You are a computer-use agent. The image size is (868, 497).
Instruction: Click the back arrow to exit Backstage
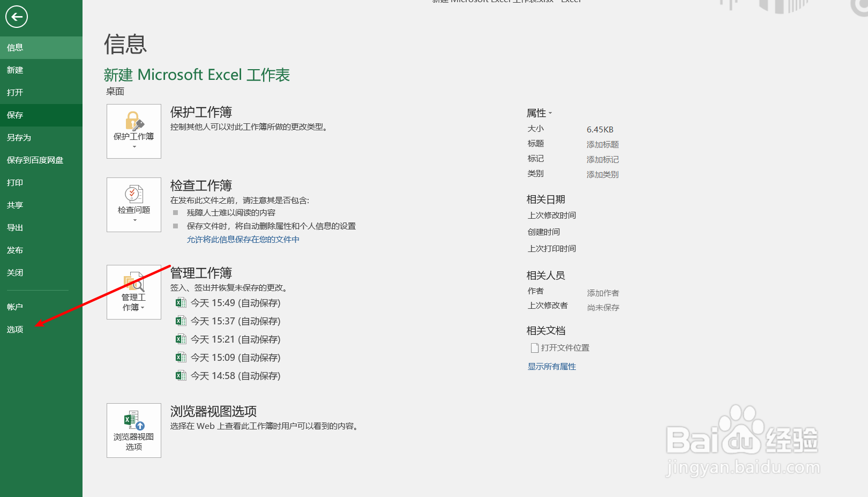[x=16, y=17]
